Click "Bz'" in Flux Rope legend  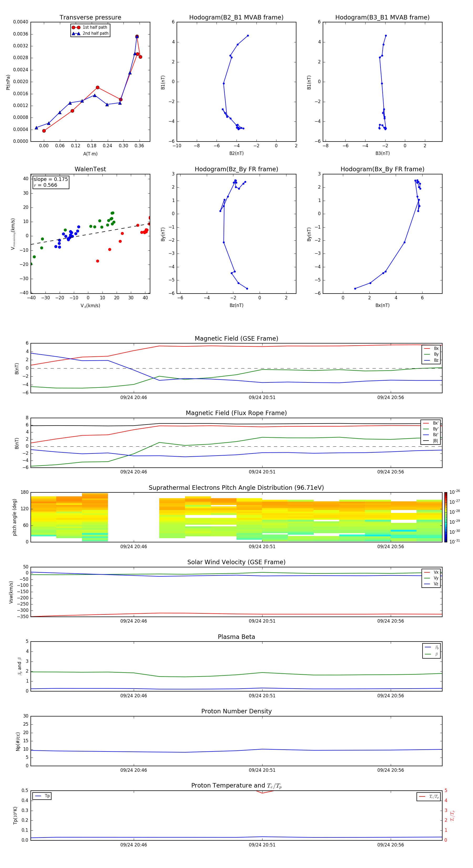pyautogui.click(x=431, y=435)
